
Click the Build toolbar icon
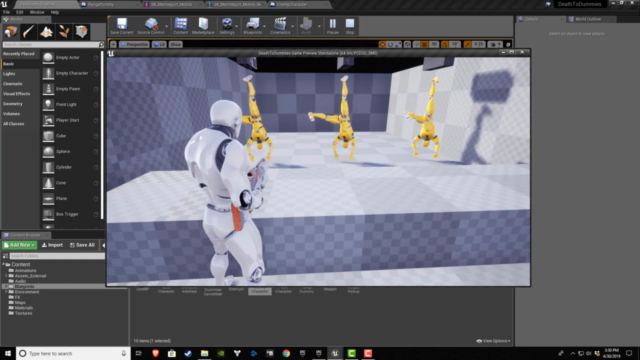coord(306,26)
